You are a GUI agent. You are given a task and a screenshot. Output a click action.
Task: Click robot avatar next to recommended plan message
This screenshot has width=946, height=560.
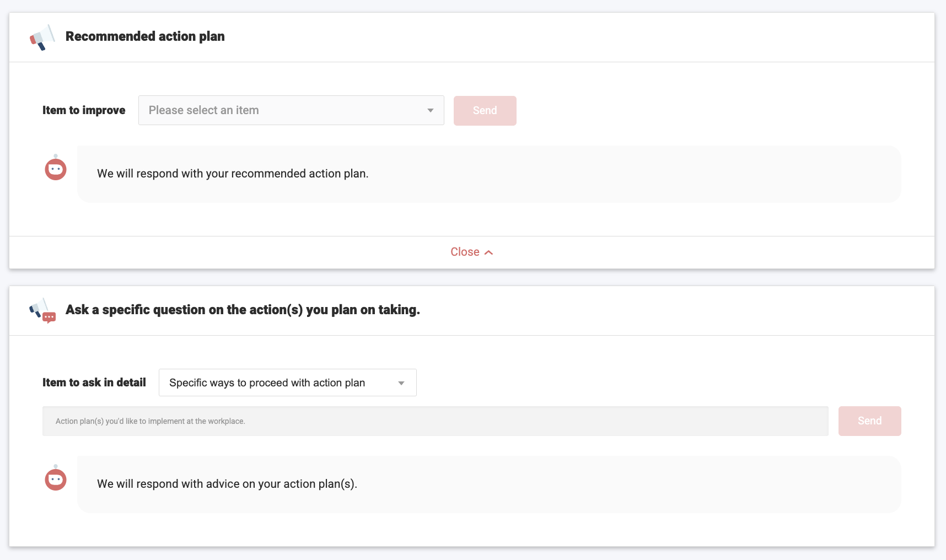coord(56,169)
